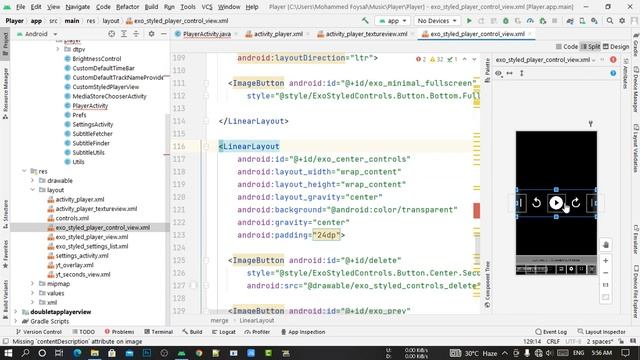Collapse all icon in Project panel
This screenshot has height=360, width=640.
136,34
